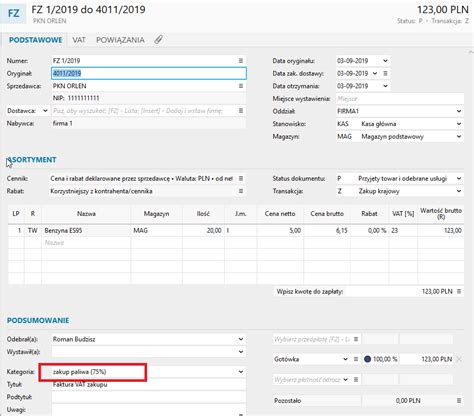Expand Stanowisko Kasa główna dropdown
The height and width of the screenshot is (416, 474).
click(459, 124)
